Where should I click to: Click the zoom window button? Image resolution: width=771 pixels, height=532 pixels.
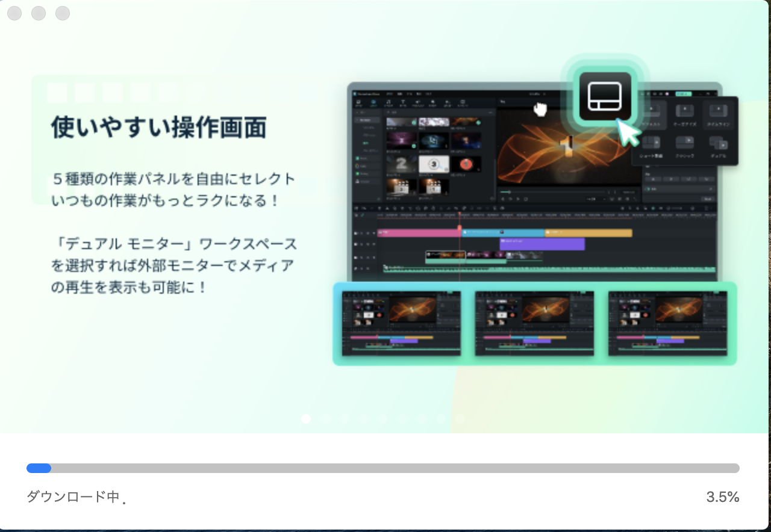pyautogui.click(x=63, y=13)
